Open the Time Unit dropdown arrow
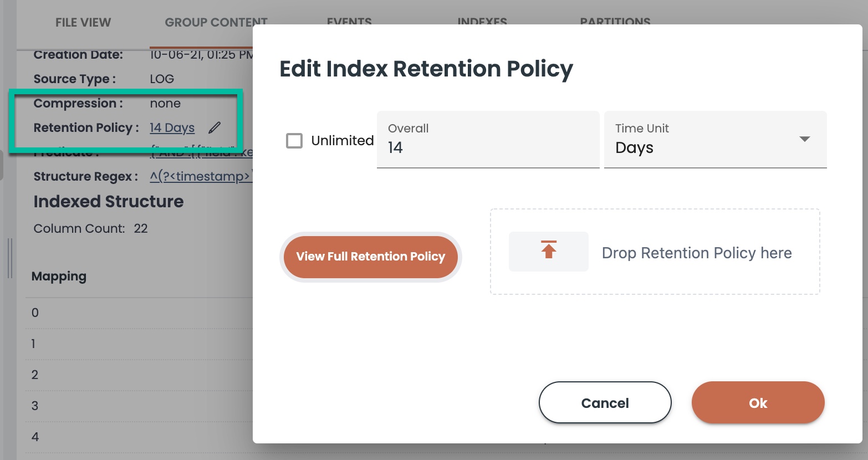Screen dimensions: 868x460 click(x=805, y=139)
